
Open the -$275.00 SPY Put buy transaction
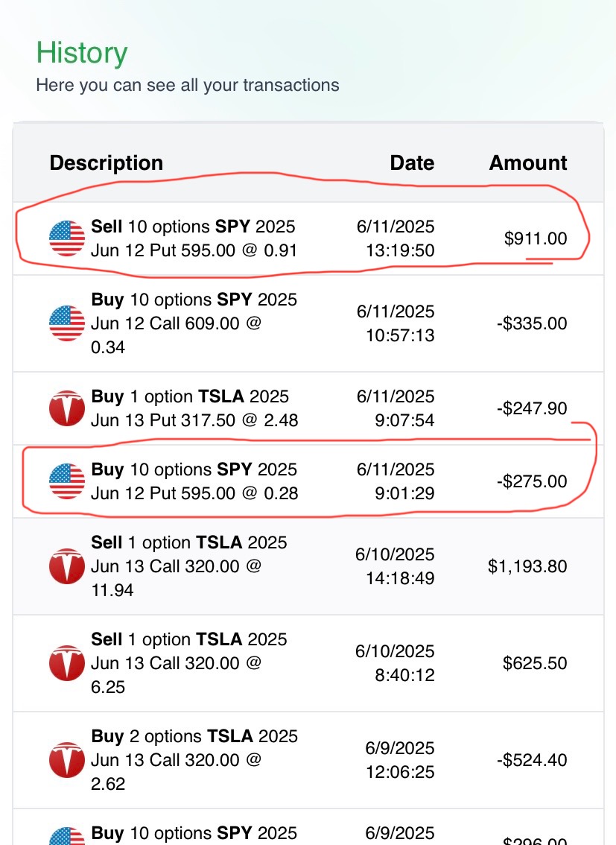point(308,481)
